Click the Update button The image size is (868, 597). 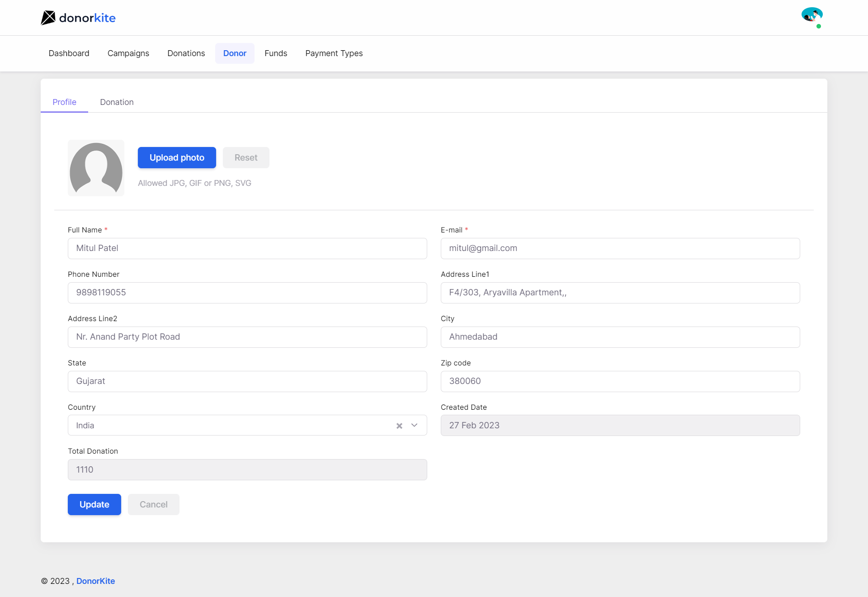pos(94,504)
